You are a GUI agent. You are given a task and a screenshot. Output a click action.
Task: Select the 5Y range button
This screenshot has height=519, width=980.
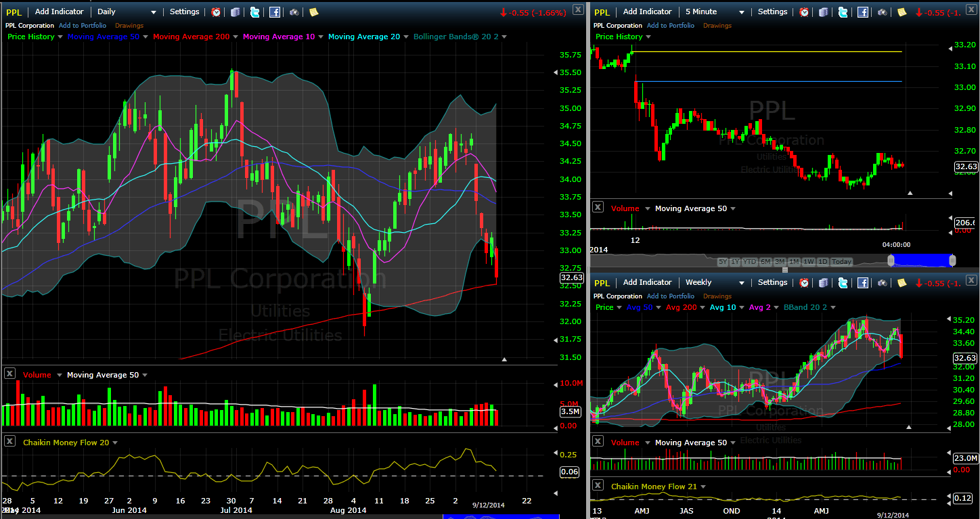tap(723, 262)
